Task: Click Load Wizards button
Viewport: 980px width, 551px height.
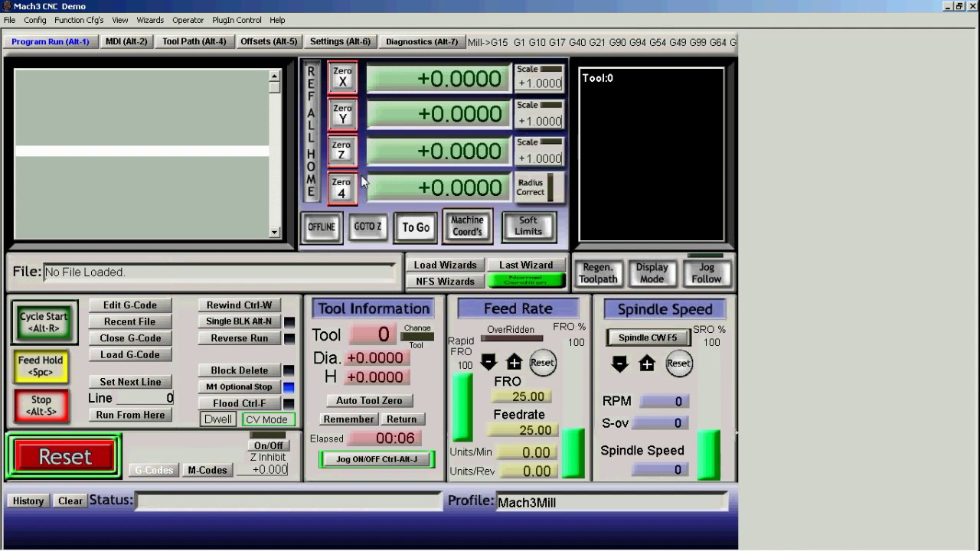Action: (x=445, y=265)
